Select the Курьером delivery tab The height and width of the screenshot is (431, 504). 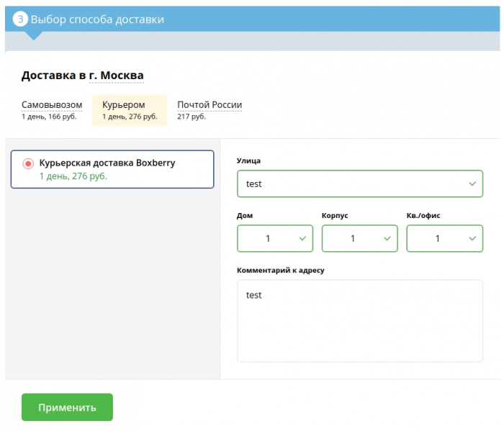(x=130, y=110)
